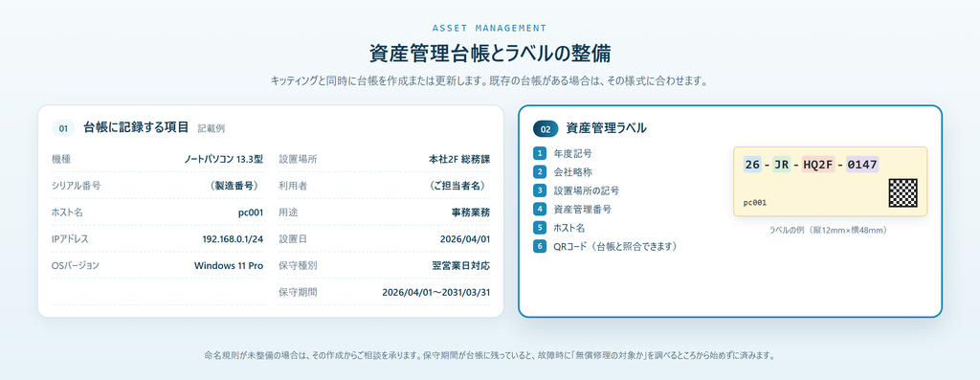Click the 'ASSET MANAGEMENT' overline text
This screenshot has width=980, height=380.
pyautogui.click(x=490, y=28)
